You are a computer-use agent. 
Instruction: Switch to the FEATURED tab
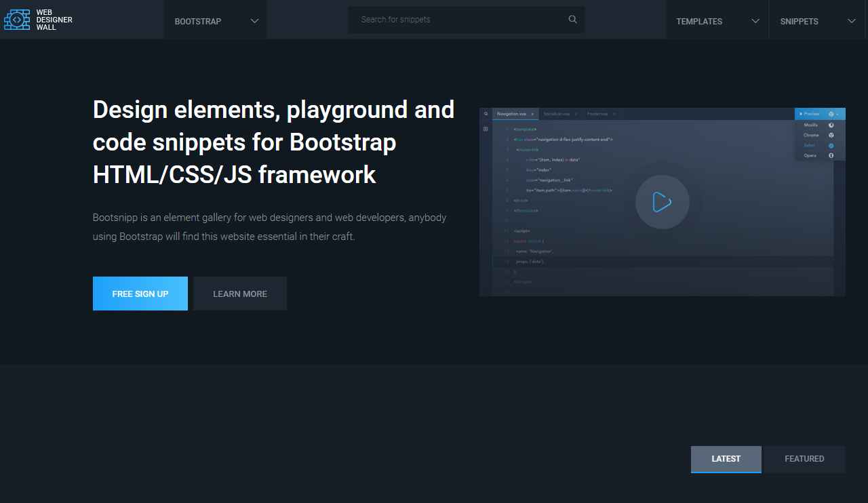[x=804, y=459]
